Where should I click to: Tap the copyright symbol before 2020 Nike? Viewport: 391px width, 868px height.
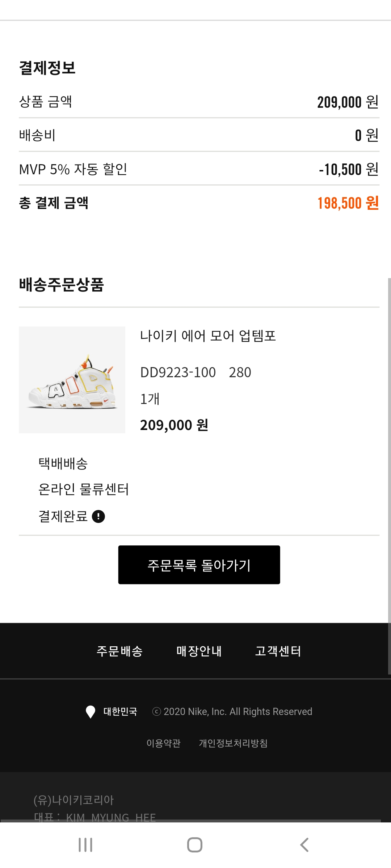tap(156, 712)
